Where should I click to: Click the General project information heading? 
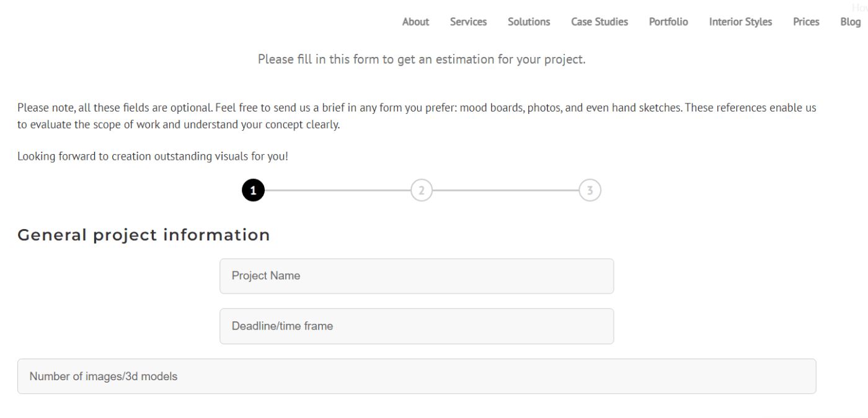click(x=144, y=235)
